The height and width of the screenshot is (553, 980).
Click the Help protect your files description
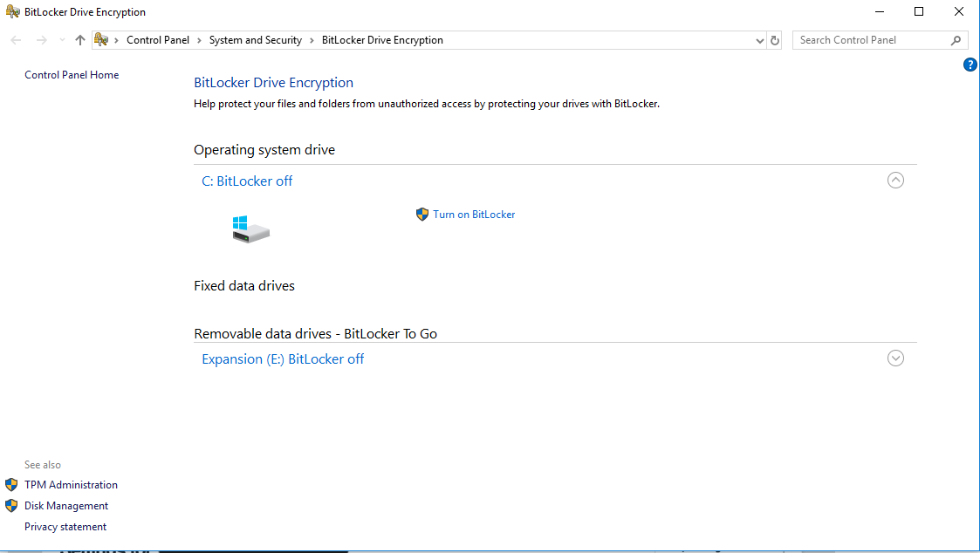(x=426, y=104)
